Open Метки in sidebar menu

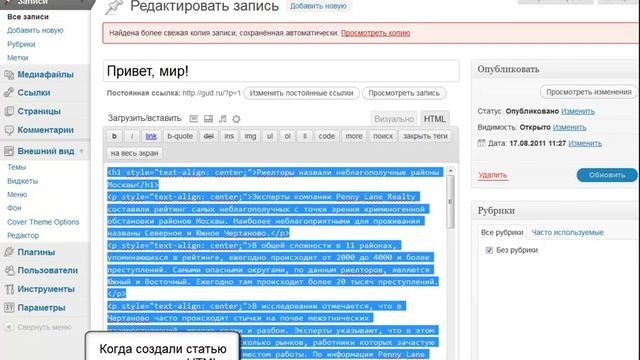click(x=18, y=58)
